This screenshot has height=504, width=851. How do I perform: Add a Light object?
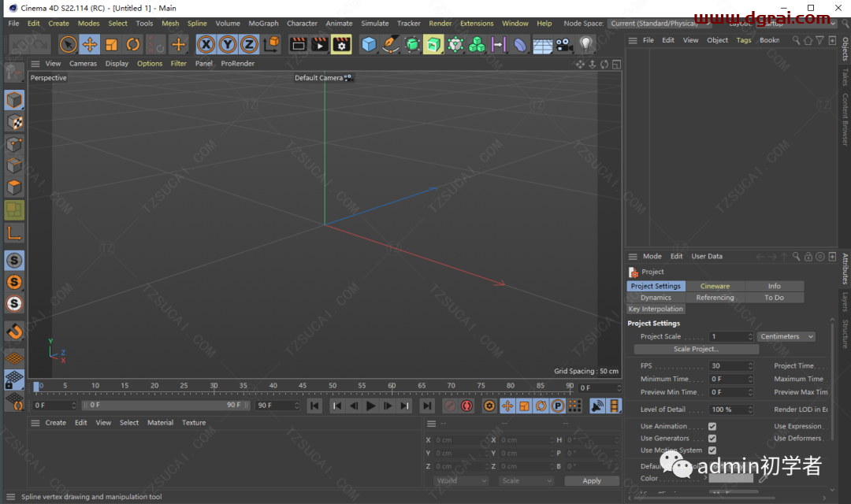[585, 44]
